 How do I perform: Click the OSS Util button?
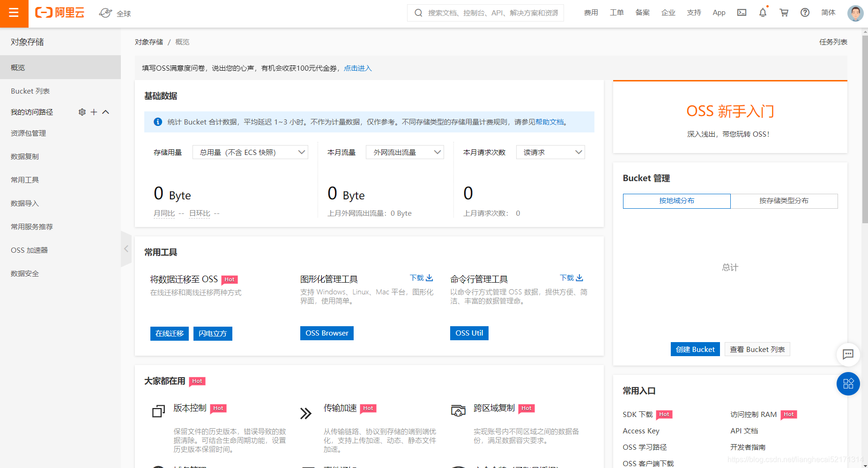[469, 333]
